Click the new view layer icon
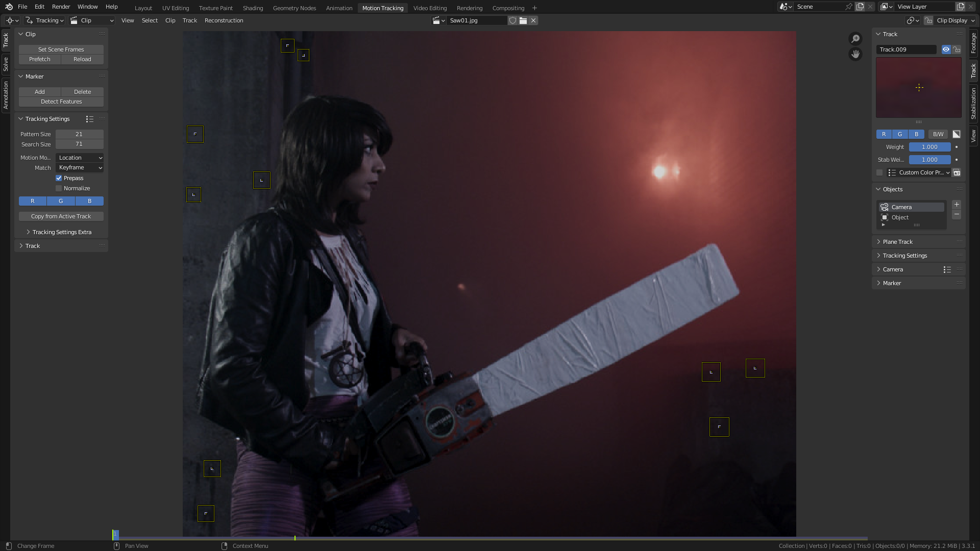 click(961, 7)
